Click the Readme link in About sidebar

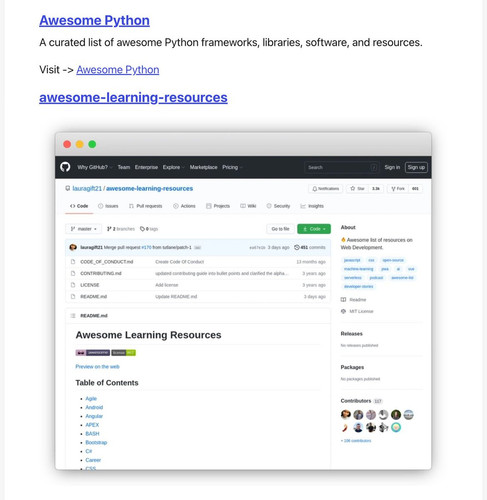point(353,300)
